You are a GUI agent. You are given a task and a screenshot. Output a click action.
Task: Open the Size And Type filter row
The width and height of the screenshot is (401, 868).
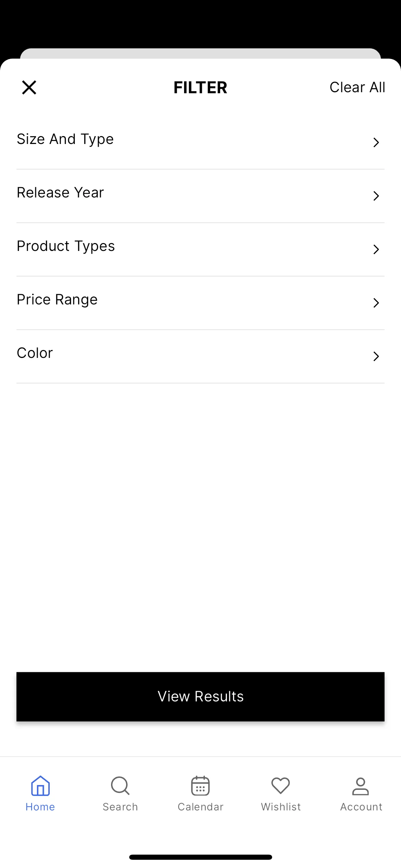[x=200, y=142]
